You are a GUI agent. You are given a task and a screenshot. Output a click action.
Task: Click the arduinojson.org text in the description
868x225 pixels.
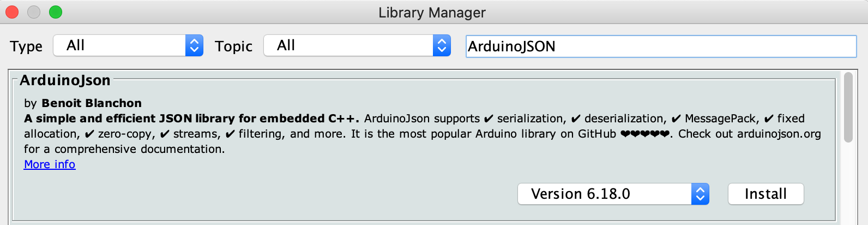779,134
